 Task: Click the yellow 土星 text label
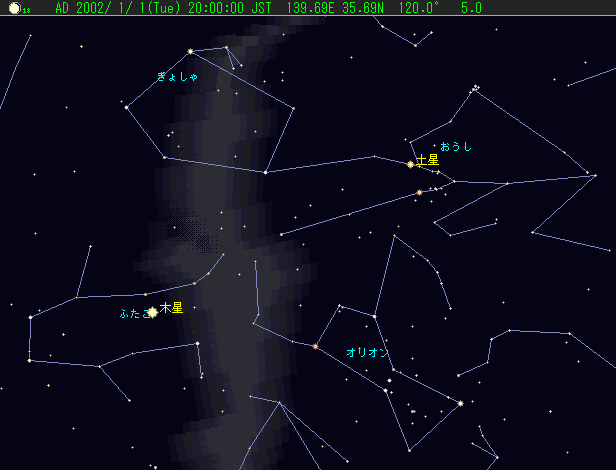click(428, 160)
